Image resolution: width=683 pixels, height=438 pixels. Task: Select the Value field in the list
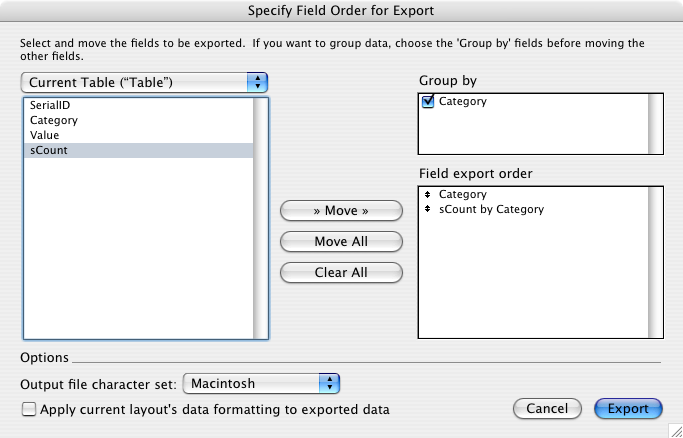point(139,135)
